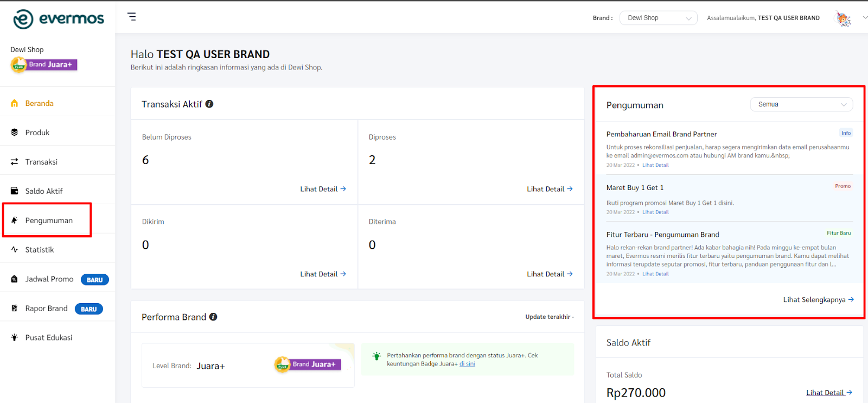Click 'Assalamualaikum, TEST QA USER BRAND' greeting
868x403 pixels.
coord(763,18)
